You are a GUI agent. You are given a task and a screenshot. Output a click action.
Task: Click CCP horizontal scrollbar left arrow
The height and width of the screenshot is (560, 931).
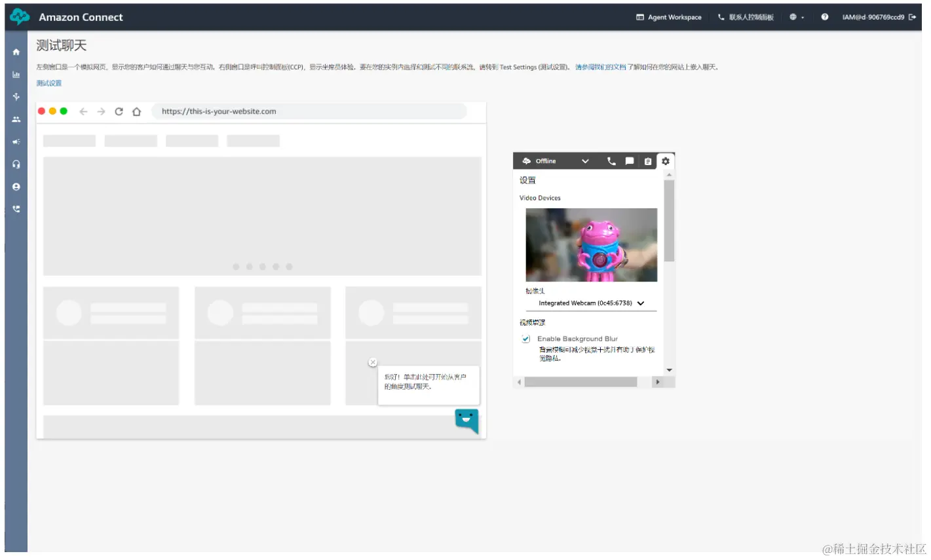click(520, 382)
